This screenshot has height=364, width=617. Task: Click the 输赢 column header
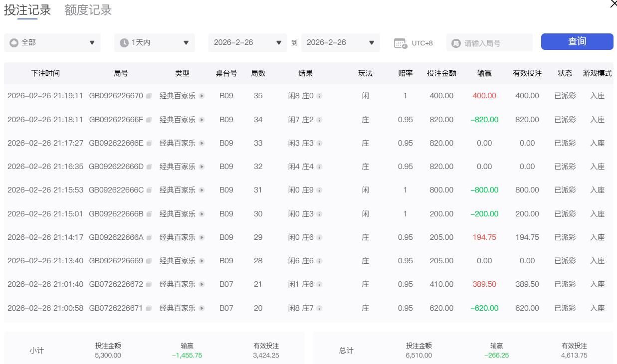(x=484, y=73)
